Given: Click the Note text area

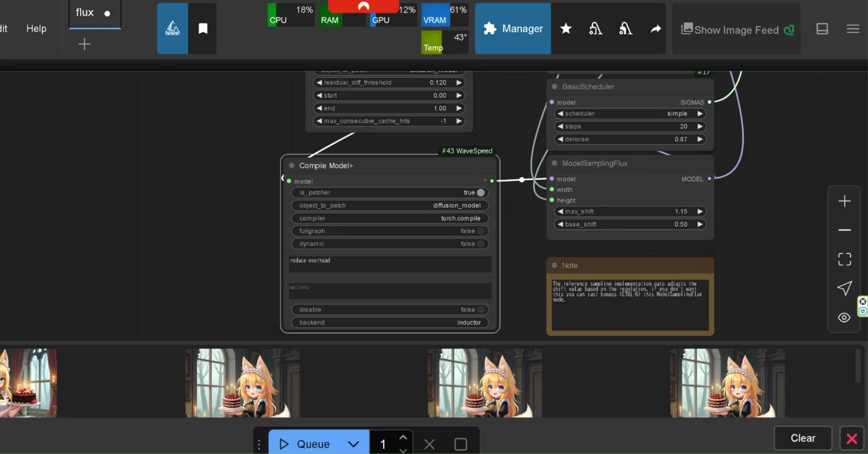Looking at the screenshot, I should click(x=630, y=305).
